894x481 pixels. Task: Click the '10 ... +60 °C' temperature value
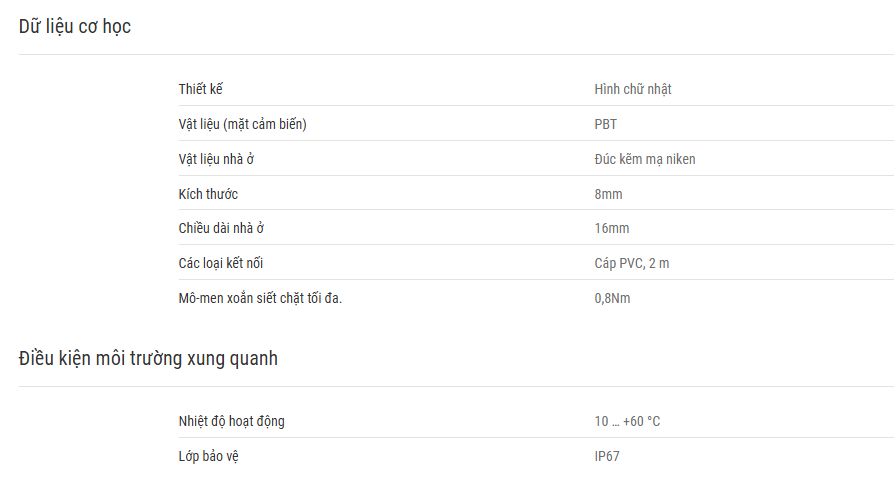tap(627, 421)
